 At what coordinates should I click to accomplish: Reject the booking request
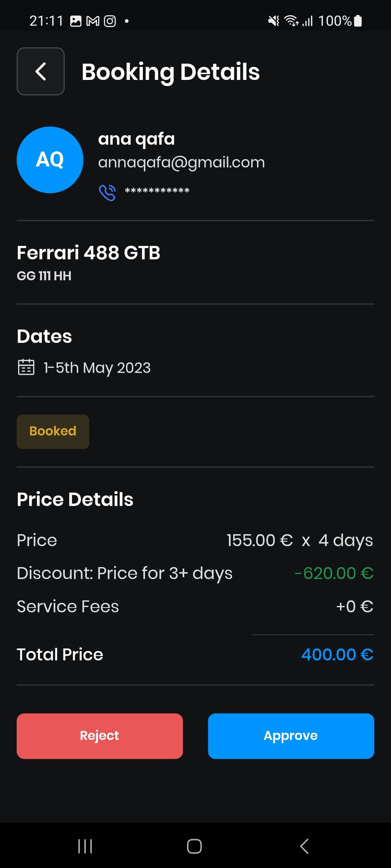(100, 736)
